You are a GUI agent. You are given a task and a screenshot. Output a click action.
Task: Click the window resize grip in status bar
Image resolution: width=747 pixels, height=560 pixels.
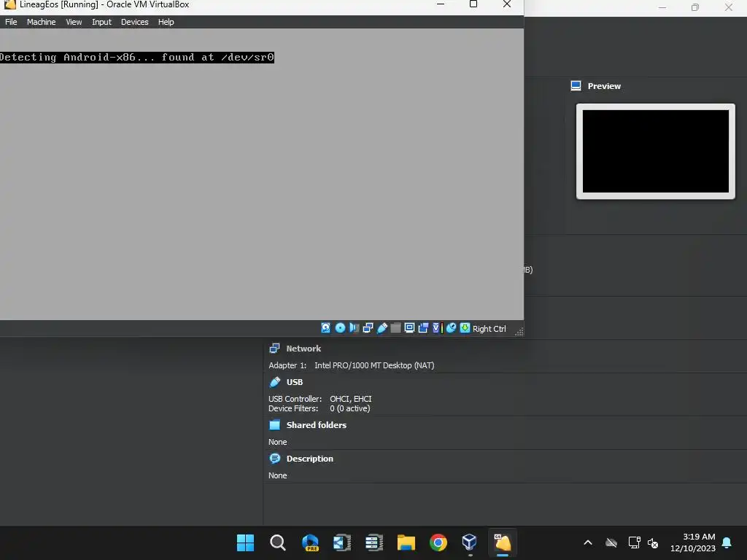click(519, 332)
